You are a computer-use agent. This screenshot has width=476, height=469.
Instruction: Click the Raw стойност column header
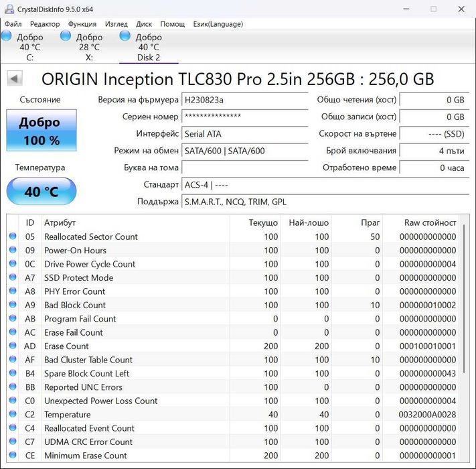(x=420, y=222)
